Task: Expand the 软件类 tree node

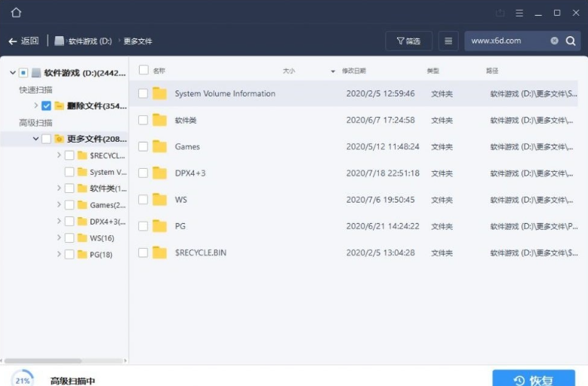Action: (59, 188)
